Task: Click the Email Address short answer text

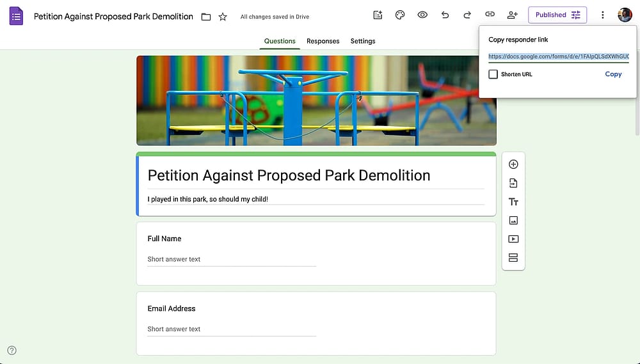Action: tap(232, 329)
